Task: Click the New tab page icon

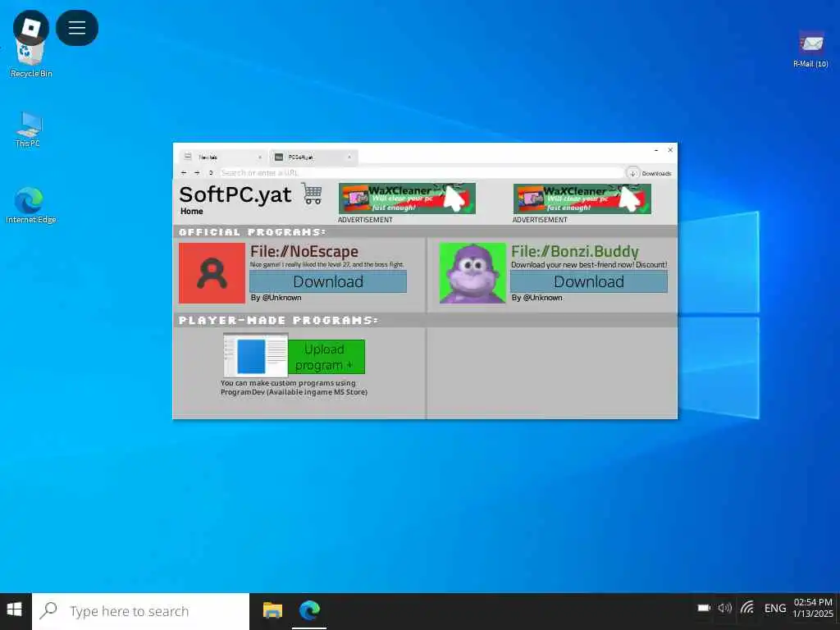Action: 188,157
